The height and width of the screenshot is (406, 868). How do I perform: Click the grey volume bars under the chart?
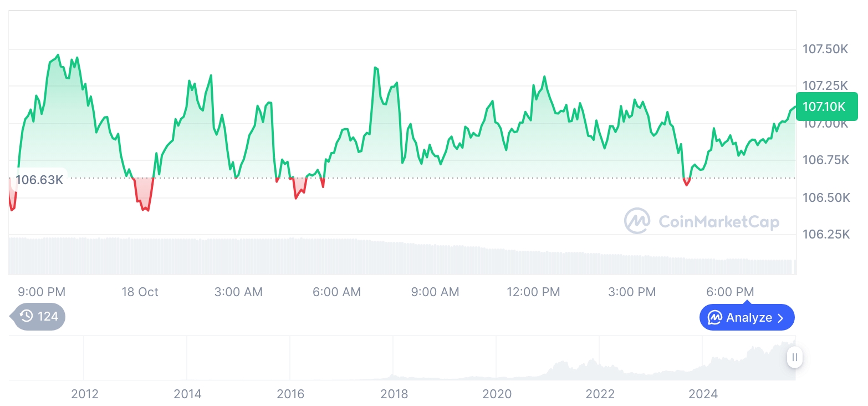[388, 257]
